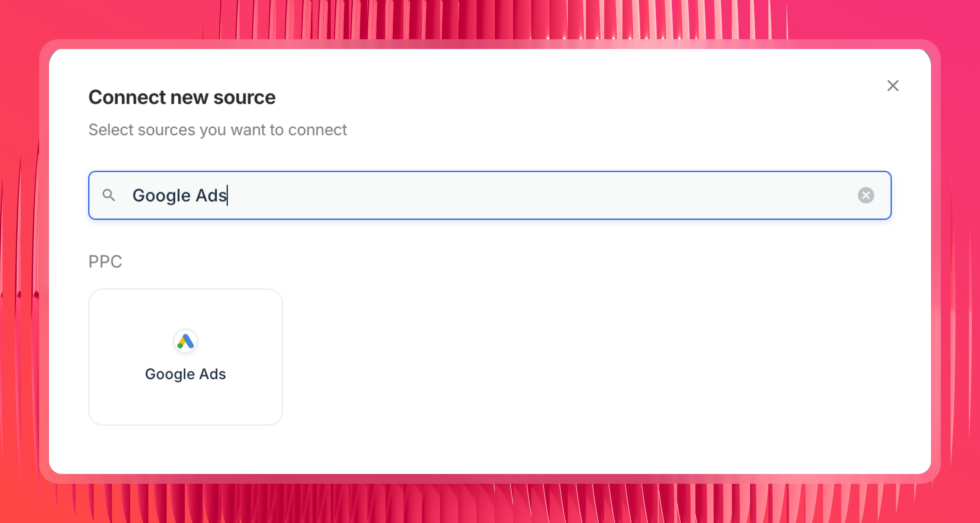Click the Google Ads logo icon

pos(186,341)
